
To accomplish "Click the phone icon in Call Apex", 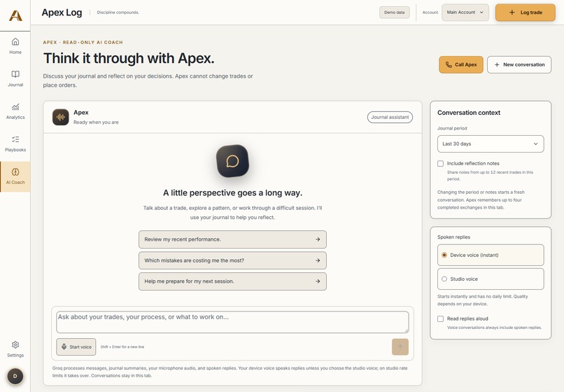I will pos(449,64).
